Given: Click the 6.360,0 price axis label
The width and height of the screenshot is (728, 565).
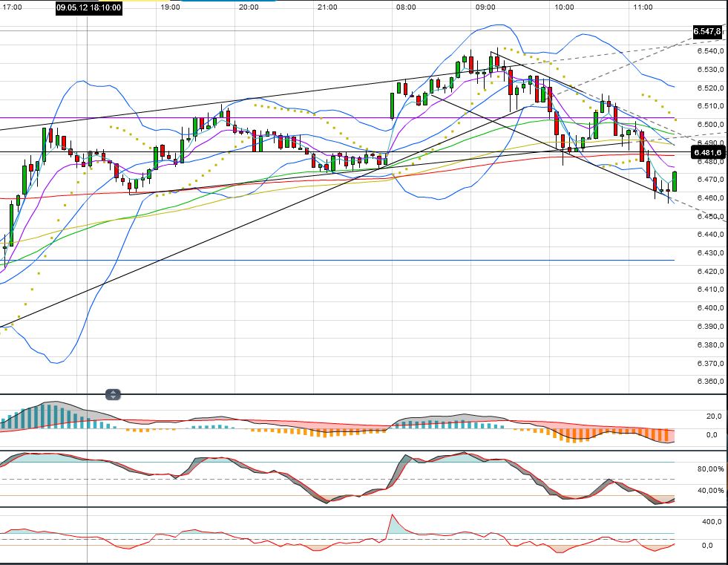Looking at the screenshot, I should coord(710,382).
